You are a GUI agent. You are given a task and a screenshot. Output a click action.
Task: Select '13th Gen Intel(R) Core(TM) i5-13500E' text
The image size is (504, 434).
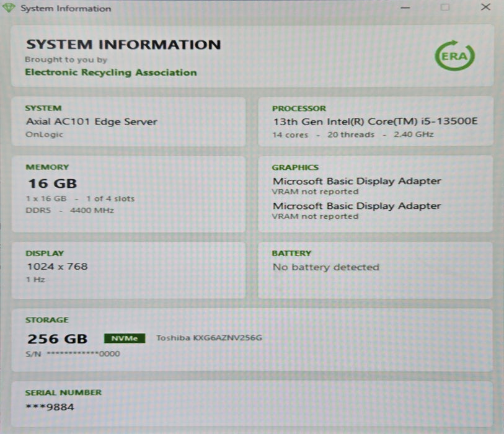pyautogui.click(x=375, y=121)
